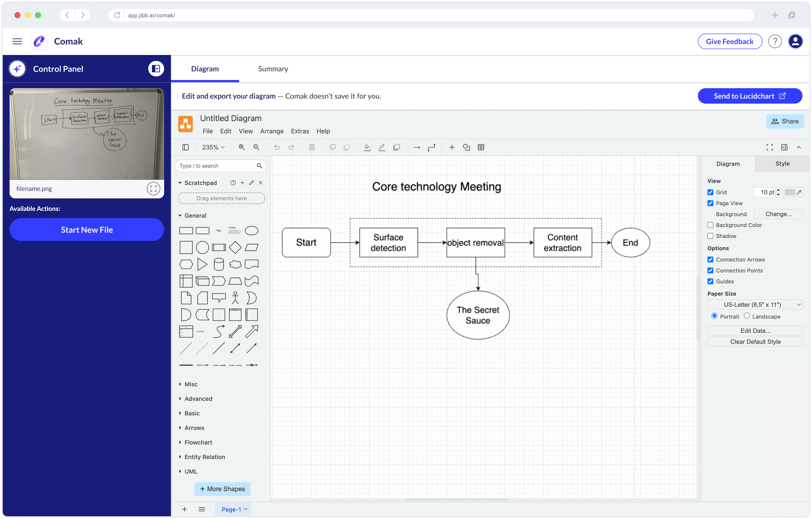Enable the Shadow checkbox
This screenshot has height=519, width=812.
tap(711, 236)
